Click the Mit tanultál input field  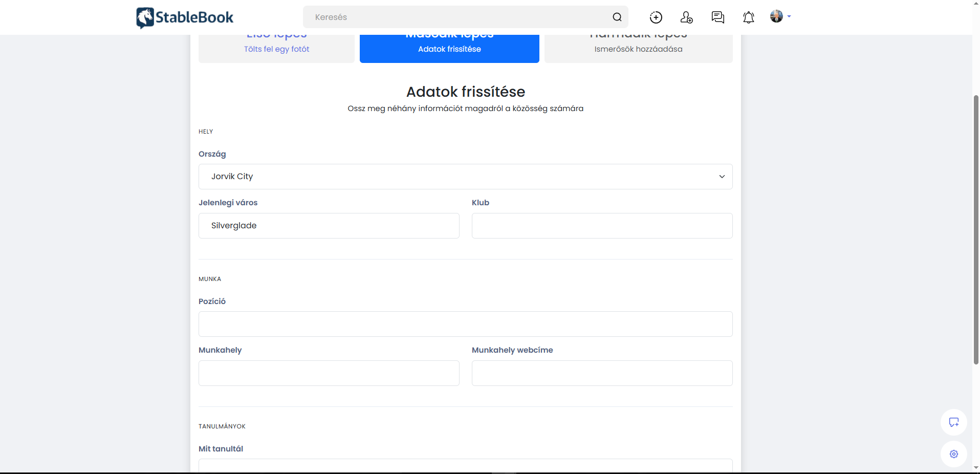pyautogui.click(x=465, y=465)
